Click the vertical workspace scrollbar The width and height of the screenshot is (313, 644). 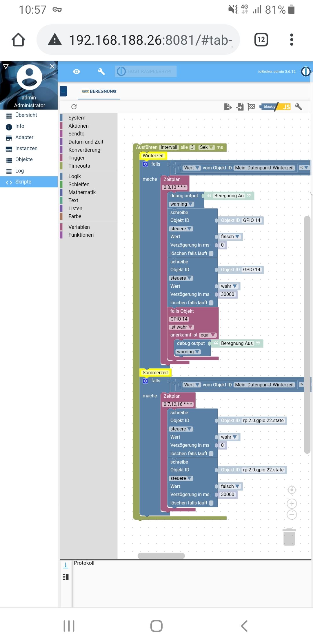[307, 334]
